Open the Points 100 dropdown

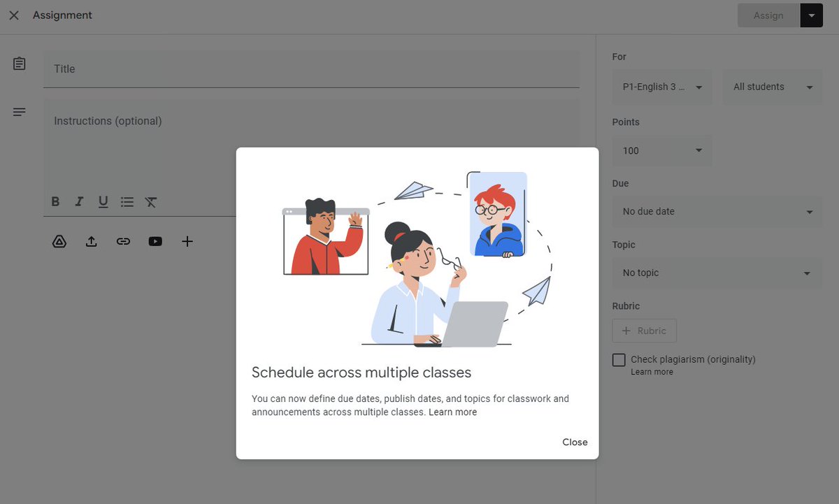[x=662, y=150]
